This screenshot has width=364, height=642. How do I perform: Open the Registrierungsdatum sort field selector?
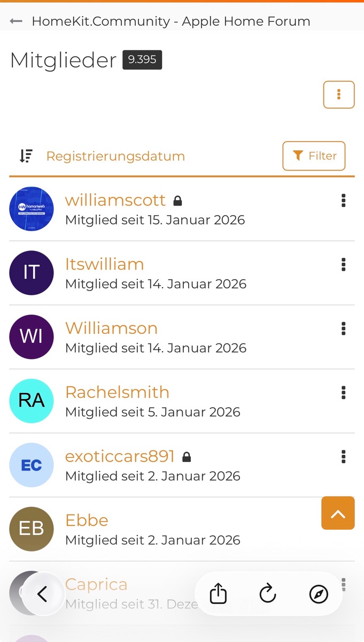click(115, 156)
